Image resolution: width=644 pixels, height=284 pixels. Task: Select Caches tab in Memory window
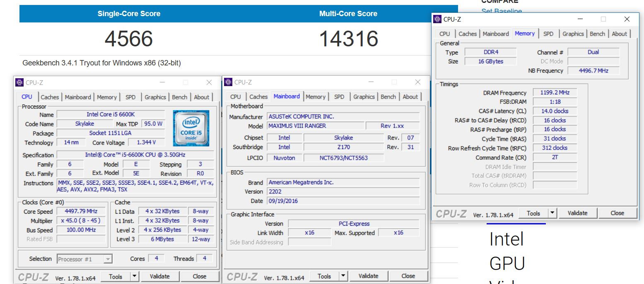(x=468, y=34)
